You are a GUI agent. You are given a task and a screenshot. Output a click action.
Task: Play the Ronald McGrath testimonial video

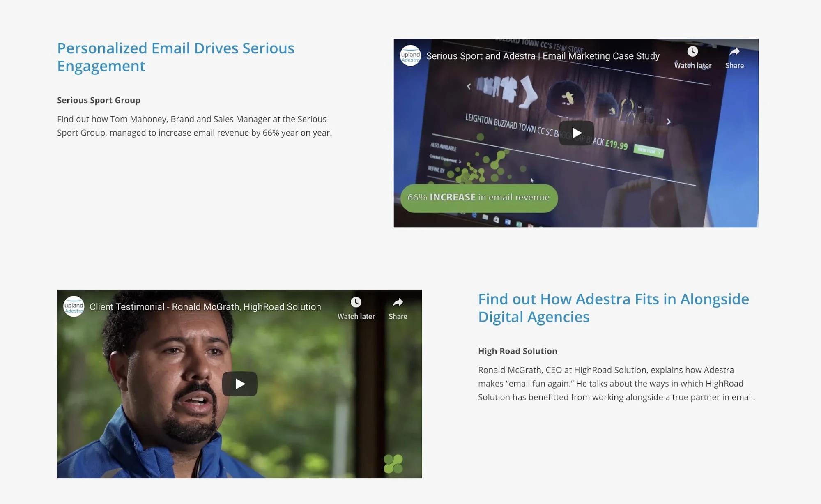coord(240,384)
